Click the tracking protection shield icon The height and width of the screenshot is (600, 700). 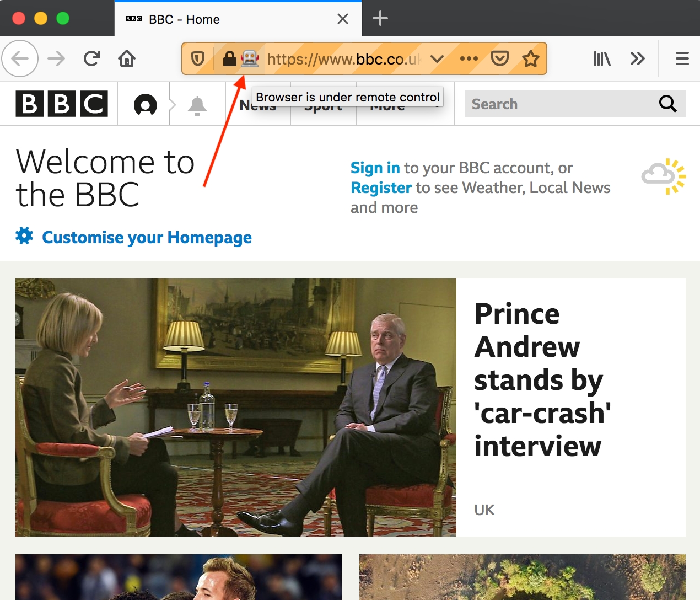pyautogui.click(x=198, y=58)
